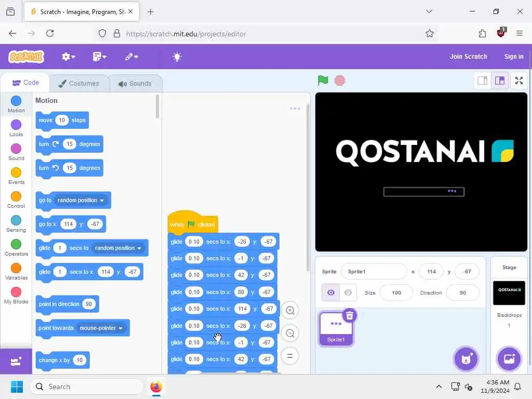Click the move 10 steps block
Viewport: 532px width, 399px height.
pyautogui.click(x=62, y=120)
